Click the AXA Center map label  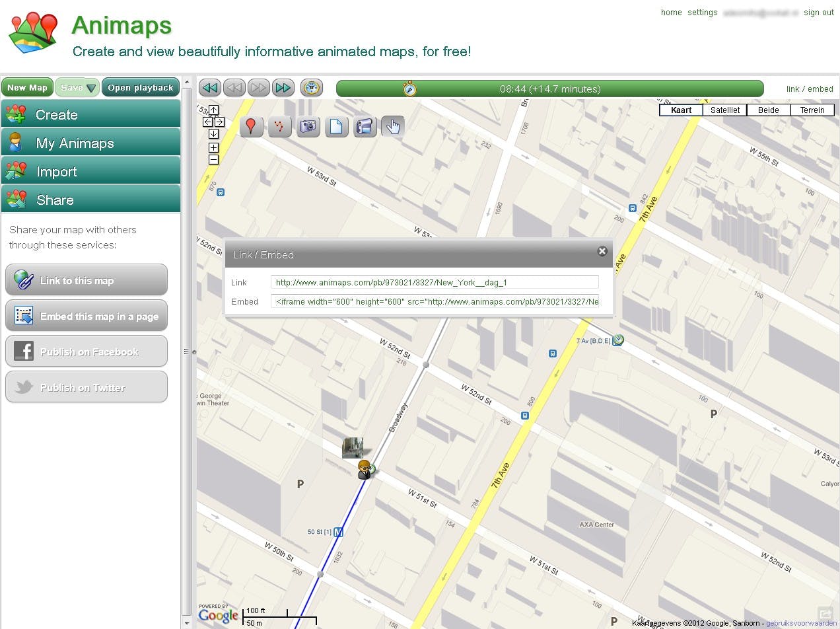(x=597, y=525)
